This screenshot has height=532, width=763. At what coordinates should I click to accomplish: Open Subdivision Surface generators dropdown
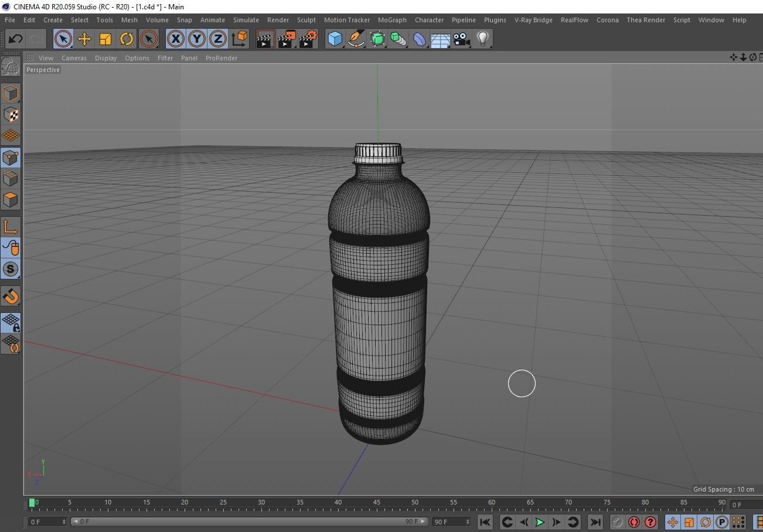[377, 39]
